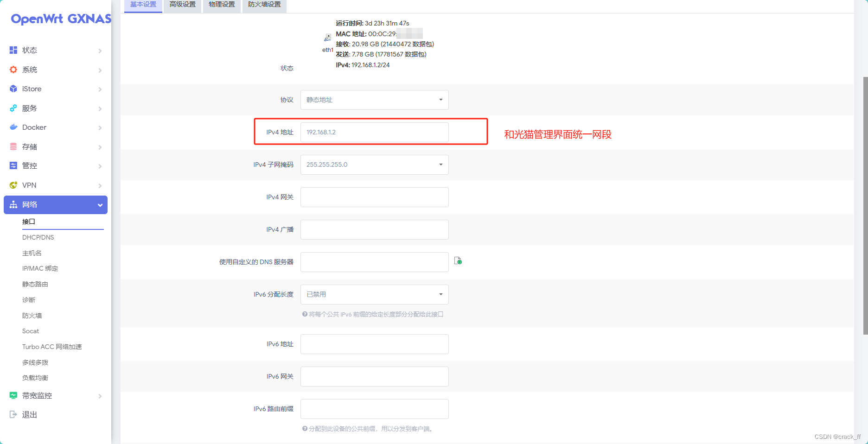The width and height of the screenshot is (868, 444).
Task: Click the Docker whale icon
Action: tap(13, 127)
